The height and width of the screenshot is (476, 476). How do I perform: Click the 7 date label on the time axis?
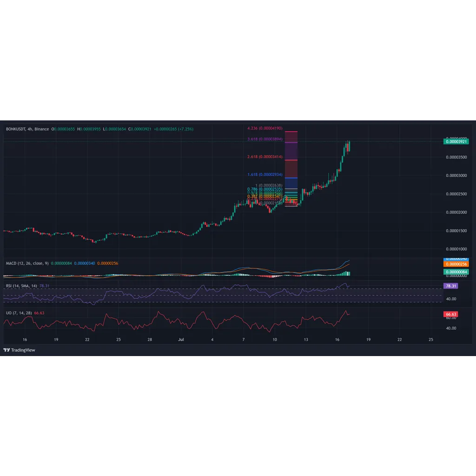pyautogui.click(x=244, y=339)
